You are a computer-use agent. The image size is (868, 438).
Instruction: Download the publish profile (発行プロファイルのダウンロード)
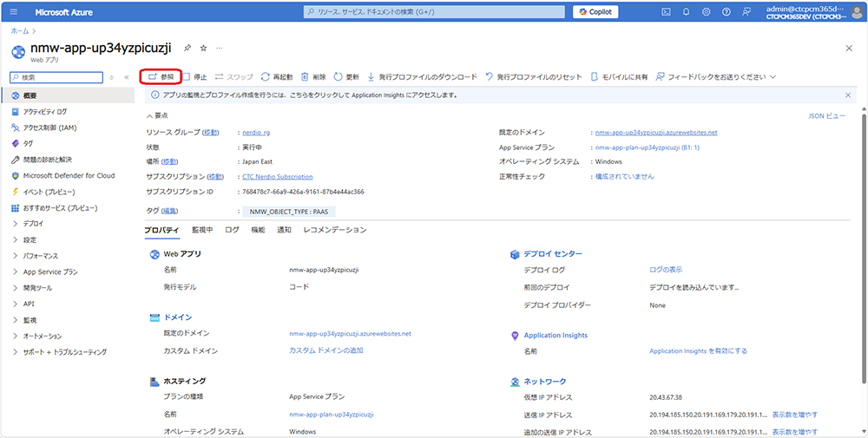422,77
